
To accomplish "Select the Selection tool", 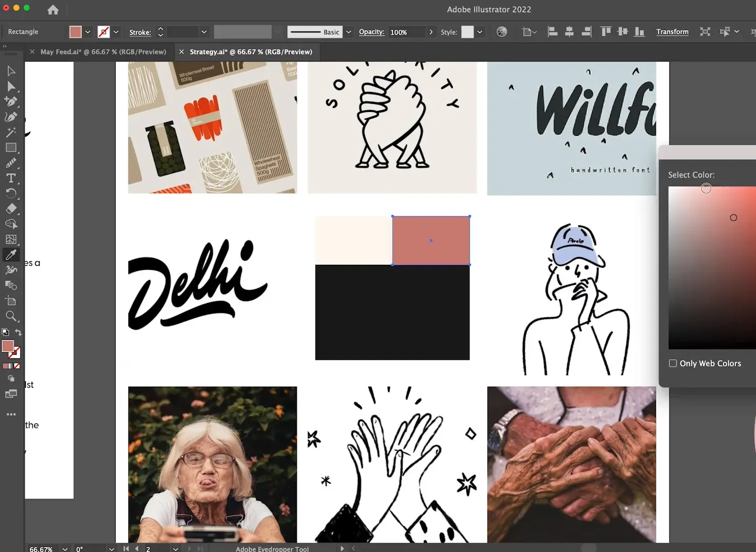I will click(x=11, y=71).
